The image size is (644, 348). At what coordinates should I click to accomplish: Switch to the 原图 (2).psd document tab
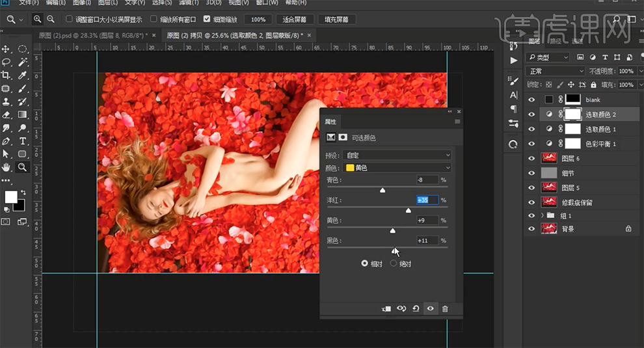click(91, 35)
